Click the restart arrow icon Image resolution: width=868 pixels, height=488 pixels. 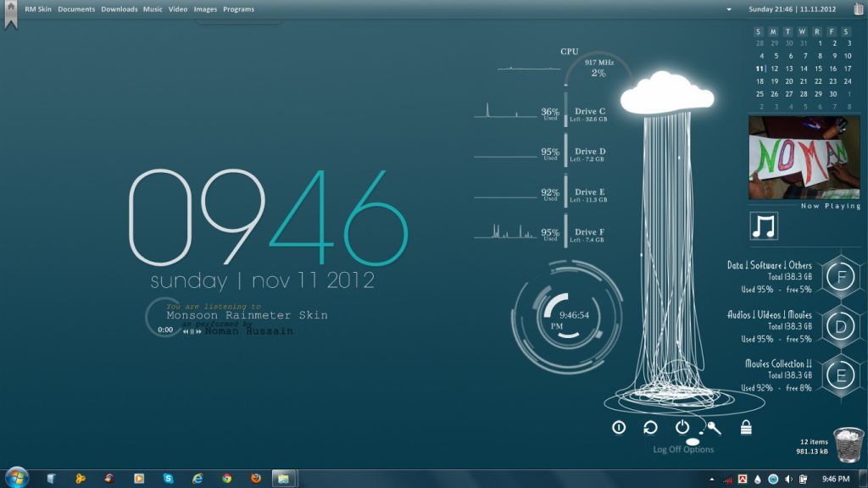coord(650,427)
